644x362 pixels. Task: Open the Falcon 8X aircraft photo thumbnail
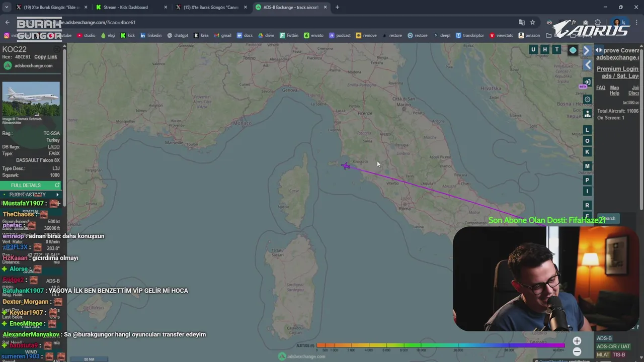coord(31,99)
